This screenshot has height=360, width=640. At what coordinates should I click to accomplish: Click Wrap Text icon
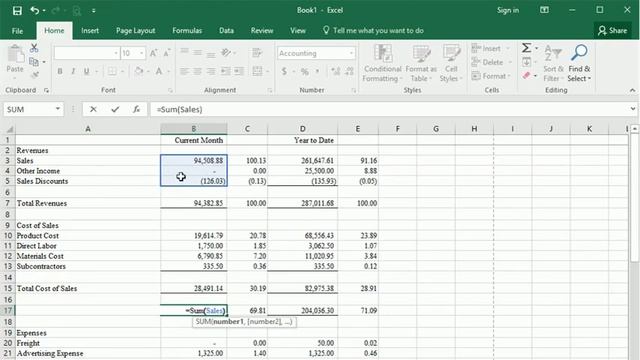(x=257, y=53)
